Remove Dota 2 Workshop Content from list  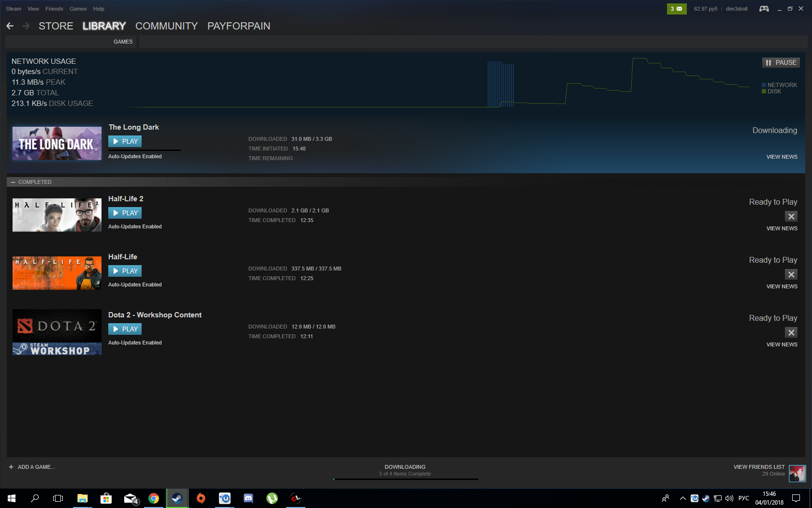click(791, 332)
